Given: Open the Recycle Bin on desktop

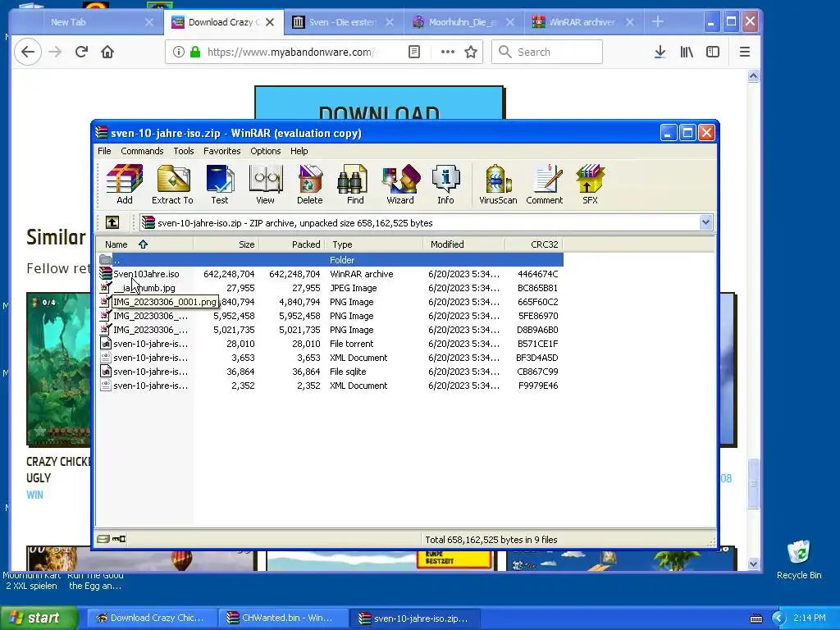Looking at the screenshot, I should pos(799,559).
